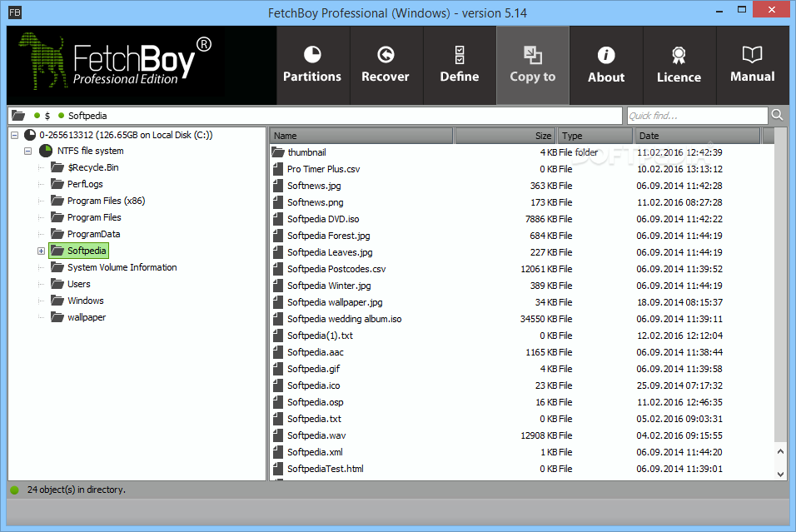796x532 pixels.
Task: Click the Recover toolbar button
Action: [386, 65]
